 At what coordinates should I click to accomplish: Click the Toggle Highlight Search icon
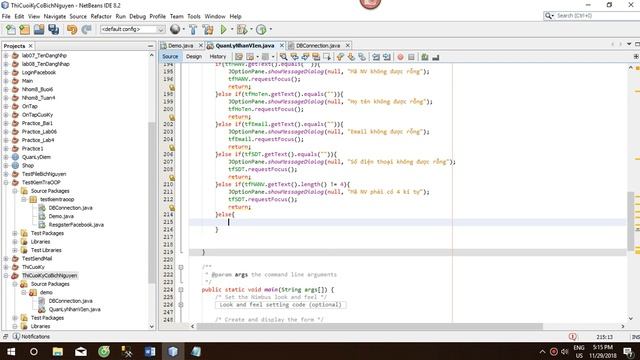point(316,57)
